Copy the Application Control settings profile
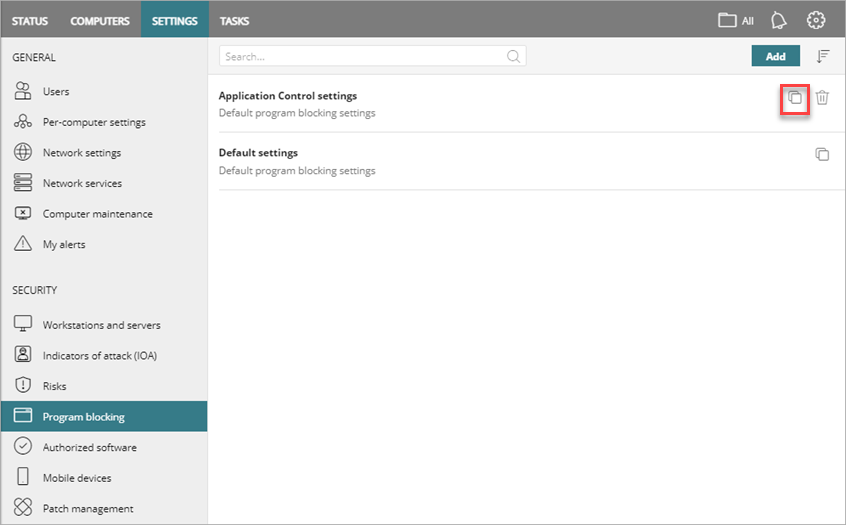 (x=794, y=98)
